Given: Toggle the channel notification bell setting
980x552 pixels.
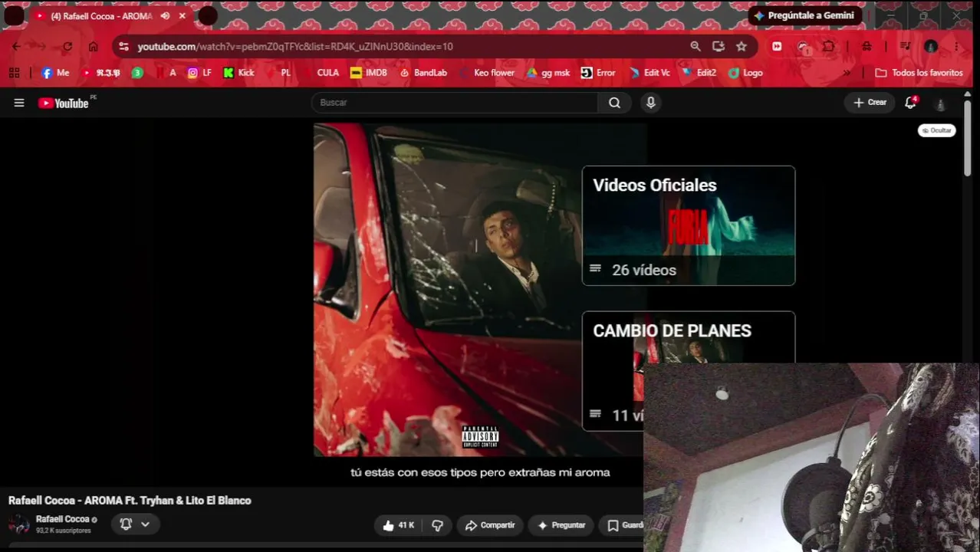Looking at the screenshot, I should (126, 524).
